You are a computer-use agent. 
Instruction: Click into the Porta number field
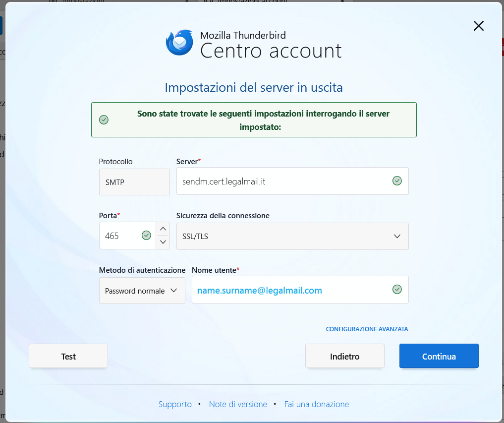(119, 236)
